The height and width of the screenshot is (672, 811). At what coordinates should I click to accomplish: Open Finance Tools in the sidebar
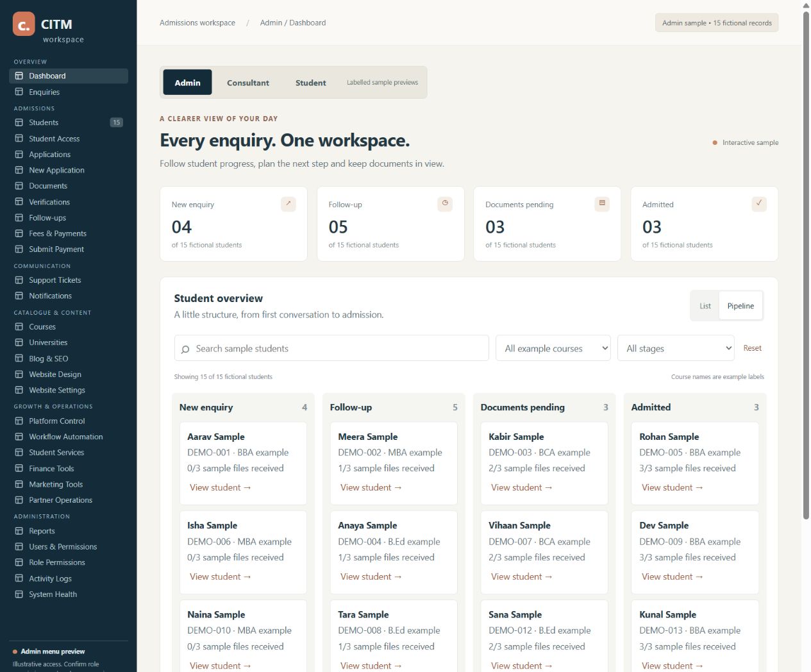[x=69, y=468]
